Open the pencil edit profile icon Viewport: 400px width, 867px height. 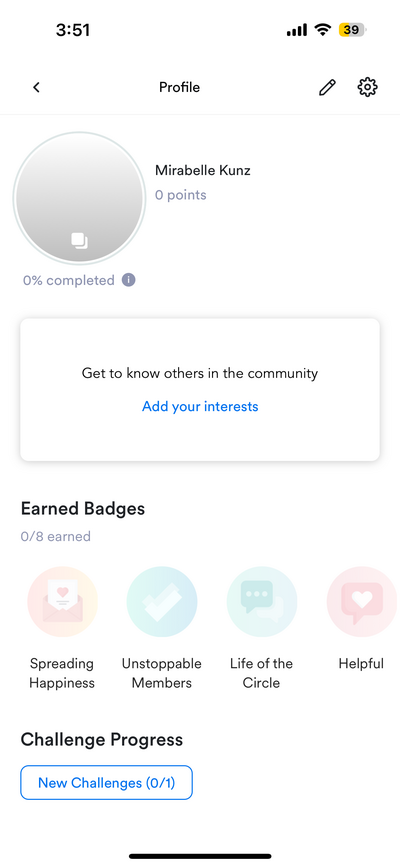pos(327,87)
